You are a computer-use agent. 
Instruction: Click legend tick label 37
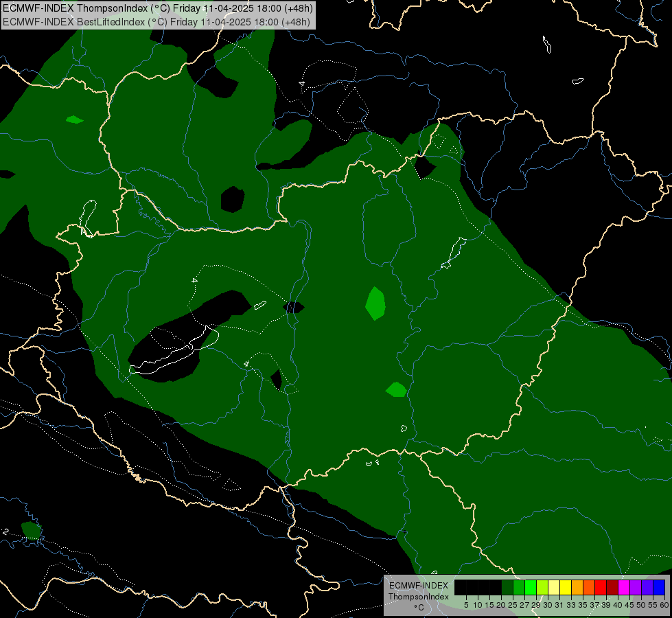pos(594,605)
